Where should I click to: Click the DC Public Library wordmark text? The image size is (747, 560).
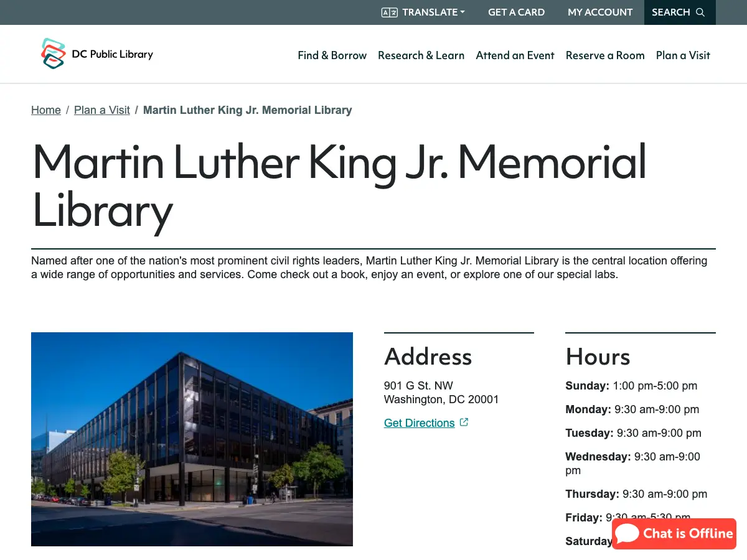[x=113, y=54]
